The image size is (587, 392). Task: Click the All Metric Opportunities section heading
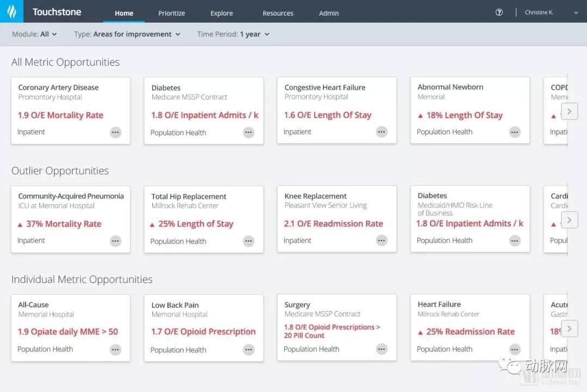[x=66, y=62]
